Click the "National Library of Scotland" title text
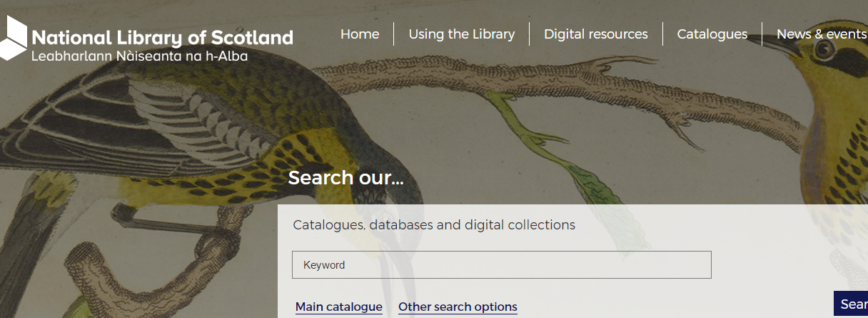This screenshot has width=868, height=318. pyautogui.click(x=162, y=37)
